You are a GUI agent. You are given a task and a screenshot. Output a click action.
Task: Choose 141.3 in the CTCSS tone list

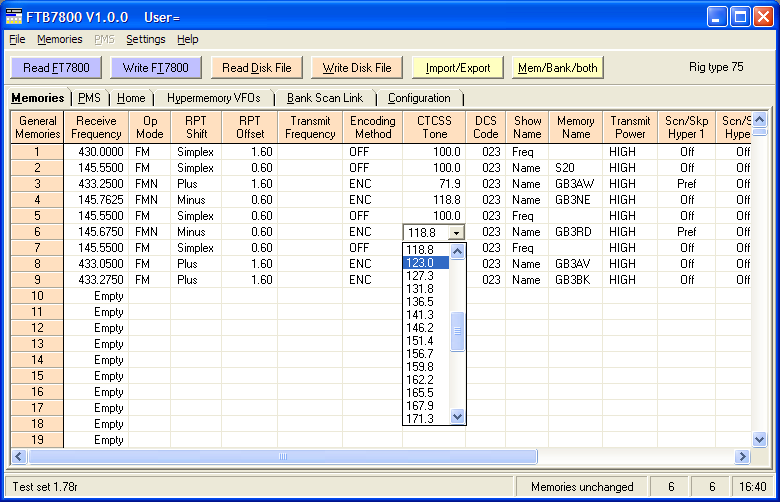click(x=426, y=314)
